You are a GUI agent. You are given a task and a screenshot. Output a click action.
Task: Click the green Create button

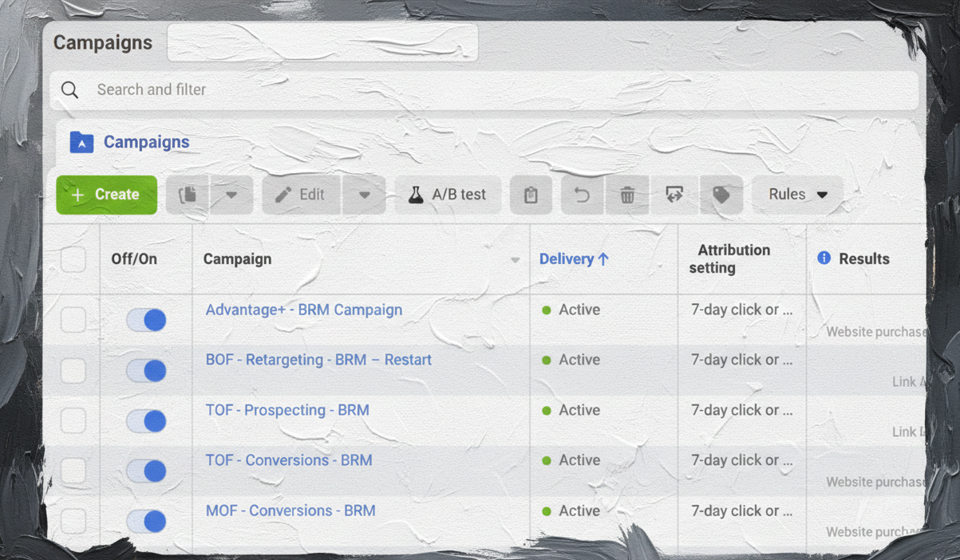pyautogui.click(x=106, y=195)
